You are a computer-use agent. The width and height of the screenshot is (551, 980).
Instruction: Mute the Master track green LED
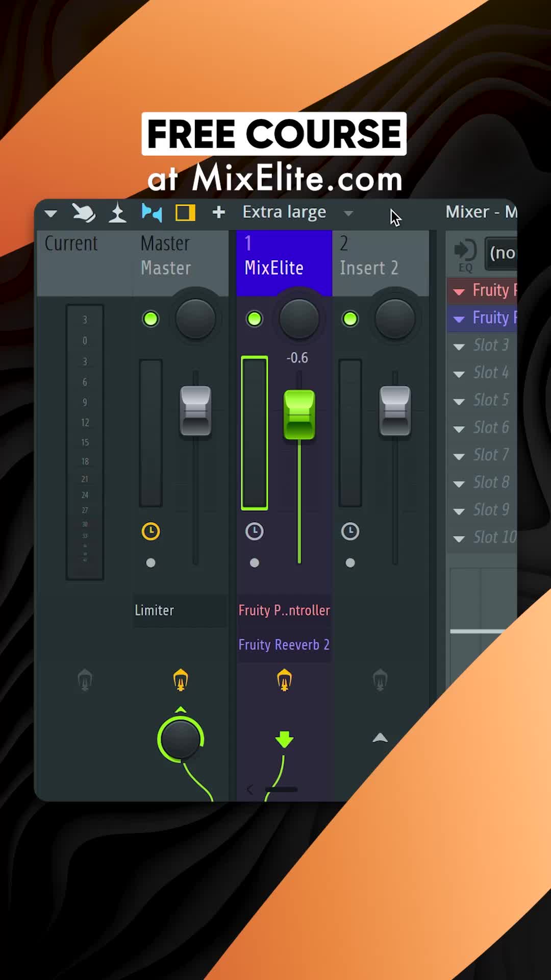151,319
